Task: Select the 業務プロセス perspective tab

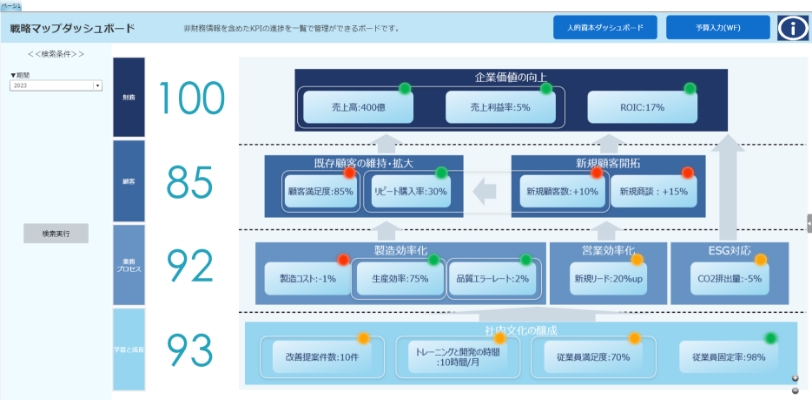Action: pos(129,264)
